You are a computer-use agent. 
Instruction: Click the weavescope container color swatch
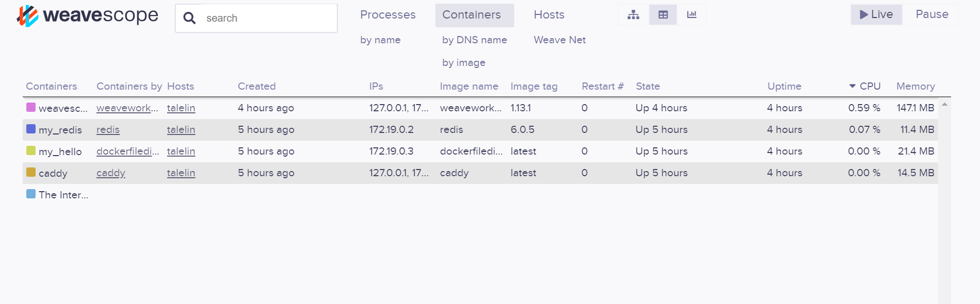(31, 107)
